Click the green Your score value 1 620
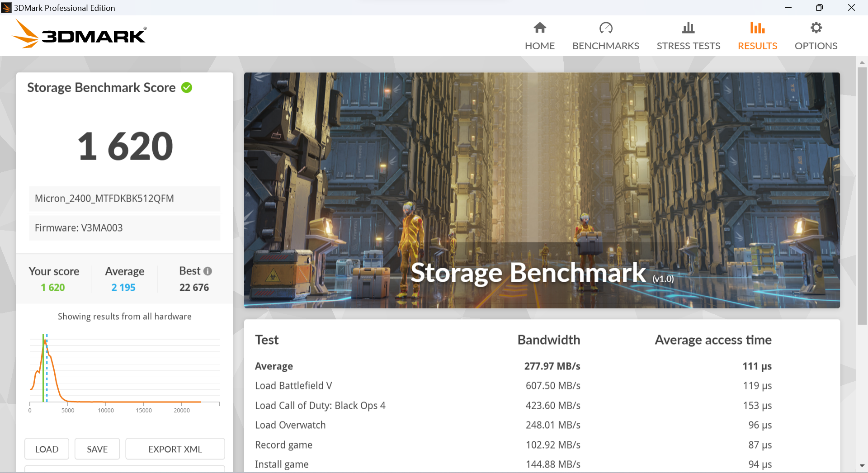868x473 pixels. 53,288
